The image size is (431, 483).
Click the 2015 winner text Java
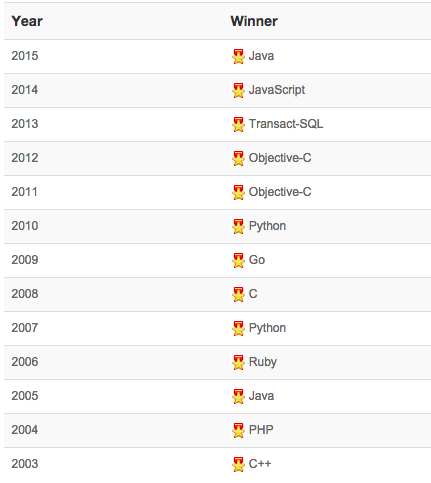click(261, 56)
